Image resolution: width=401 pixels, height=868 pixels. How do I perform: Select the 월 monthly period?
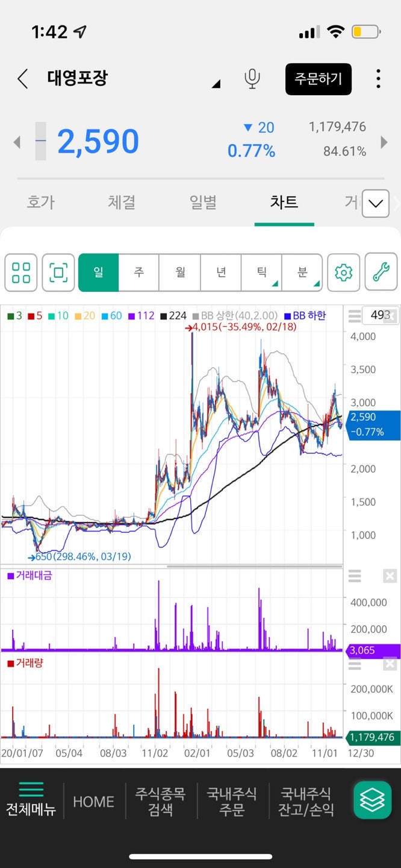(179, 272)
